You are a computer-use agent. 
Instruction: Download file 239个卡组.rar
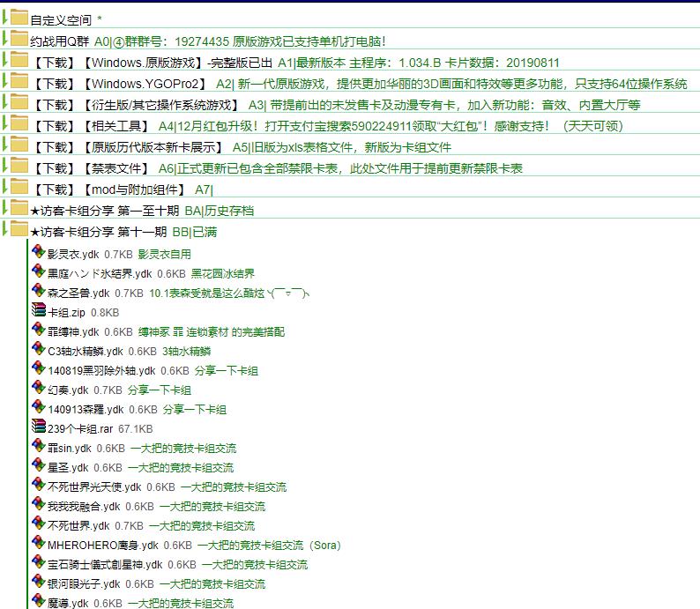[80, 429]
